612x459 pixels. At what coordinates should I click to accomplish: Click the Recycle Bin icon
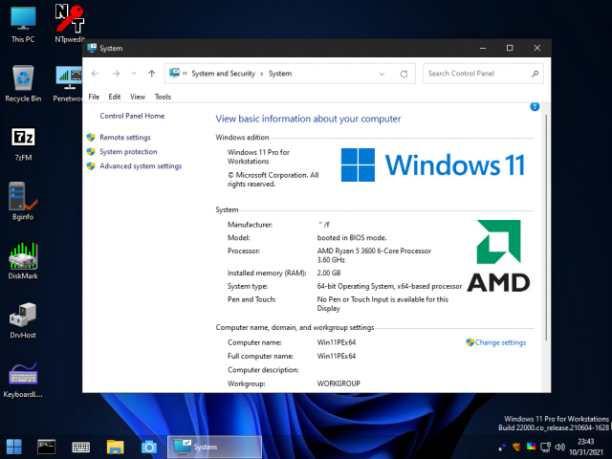pyautogui.click(x=23, y=84)
